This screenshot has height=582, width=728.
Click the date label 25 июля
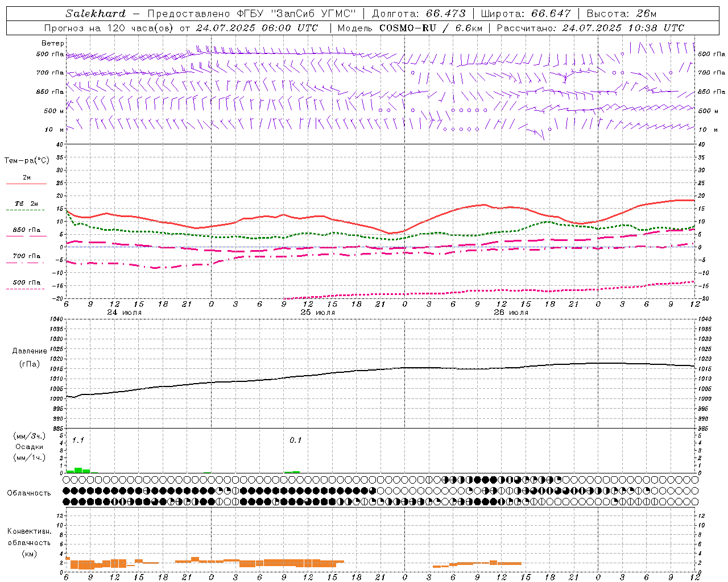click(317, 313)
